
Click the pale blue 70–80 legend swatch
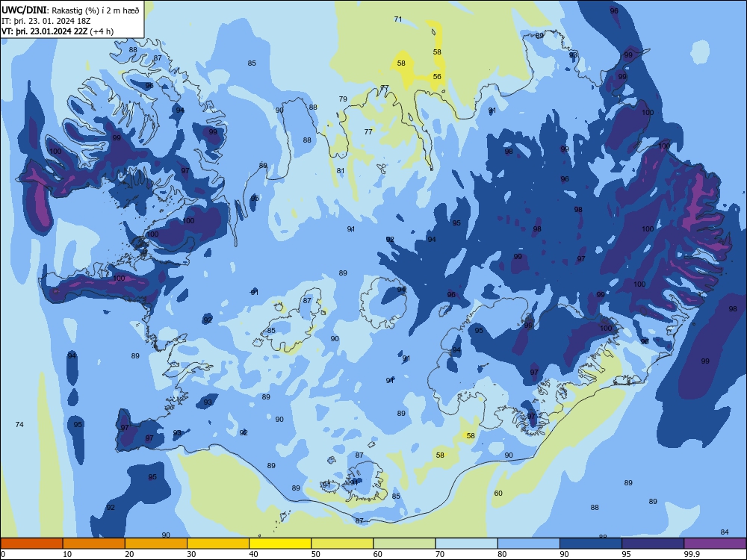pyautogui.click(x=466, y=544)
